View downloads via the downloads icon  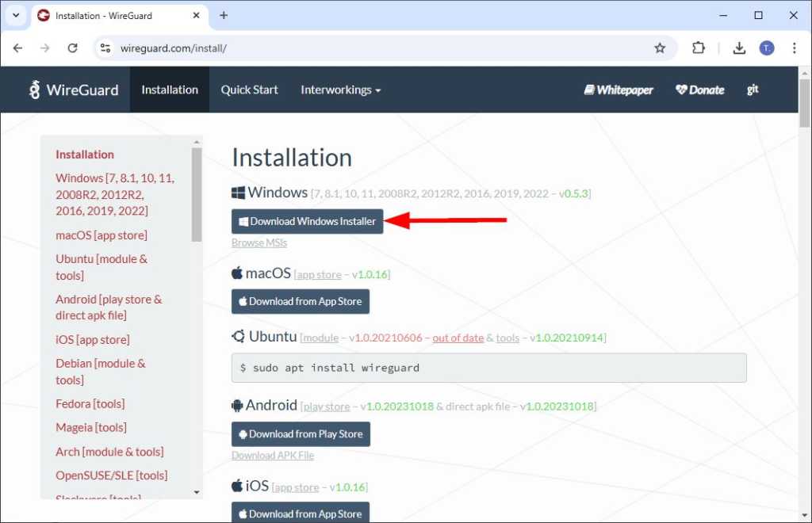click(739, 48)
